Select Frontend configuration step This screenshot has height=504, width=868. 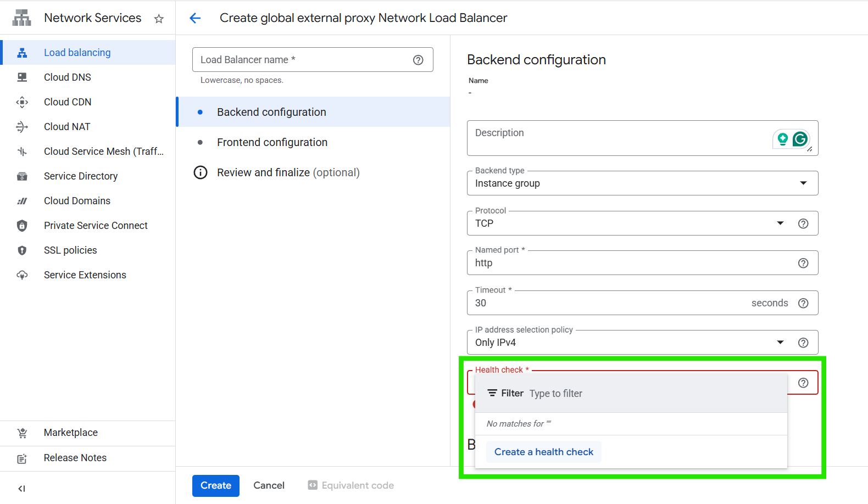click(x=272, y=142)
